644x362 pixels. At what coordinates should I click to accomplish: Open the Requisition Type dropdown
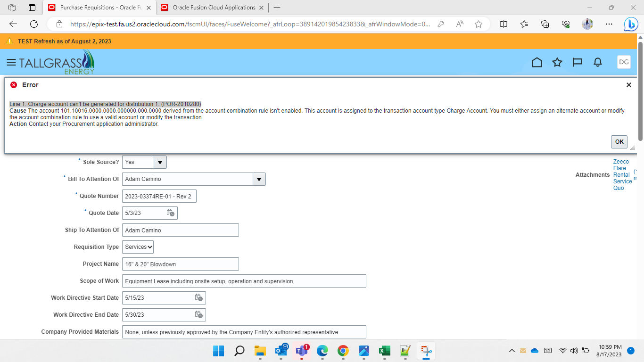138,247
